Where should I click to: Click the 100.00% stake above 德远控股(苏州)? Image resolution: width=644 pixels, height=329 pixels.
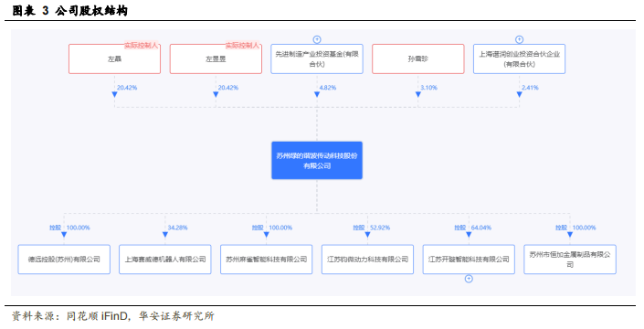78,228
